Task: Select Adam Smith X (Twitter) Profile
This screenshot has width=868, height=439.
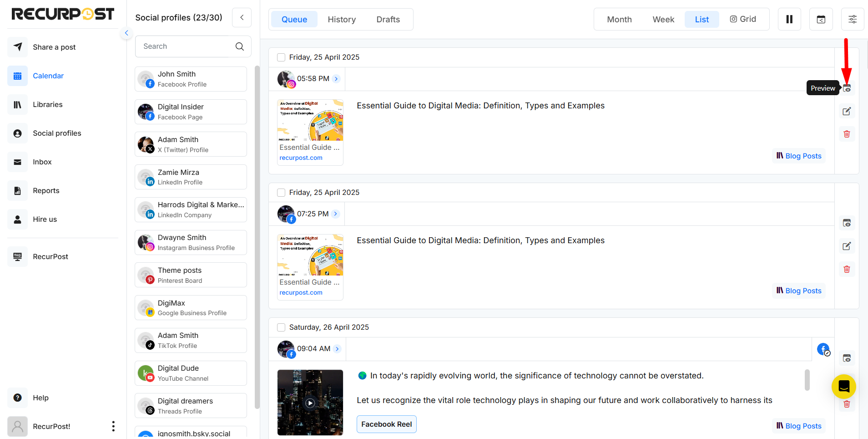Action: [191, 144]
